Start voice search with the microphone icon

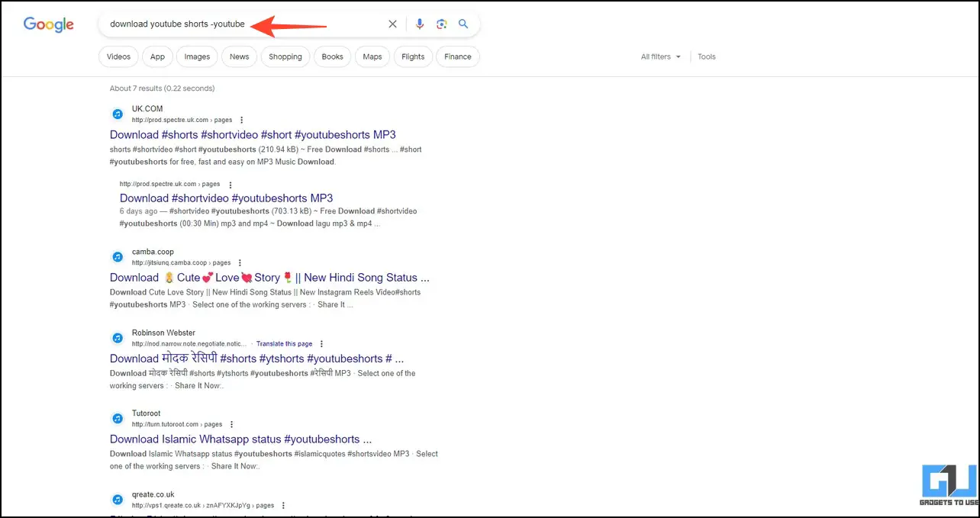coord(419,24)
